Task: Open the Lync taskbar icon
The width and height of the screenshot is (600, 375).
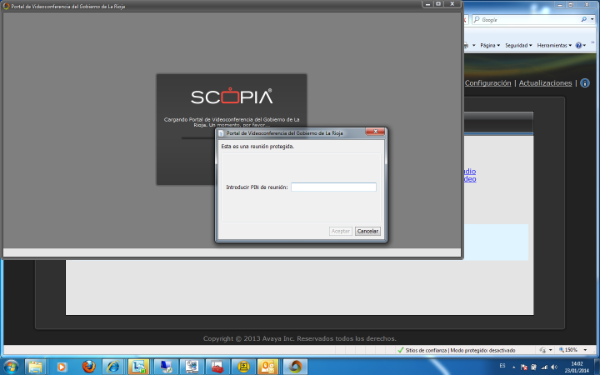Action: point(139,367)
